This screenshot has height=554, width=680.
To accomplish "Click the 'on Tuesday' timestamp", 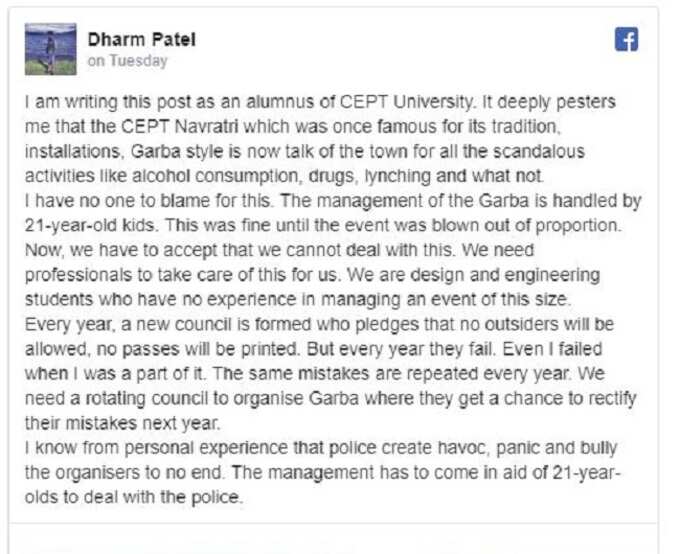I will pyautogui.click(x=128, y=61).
